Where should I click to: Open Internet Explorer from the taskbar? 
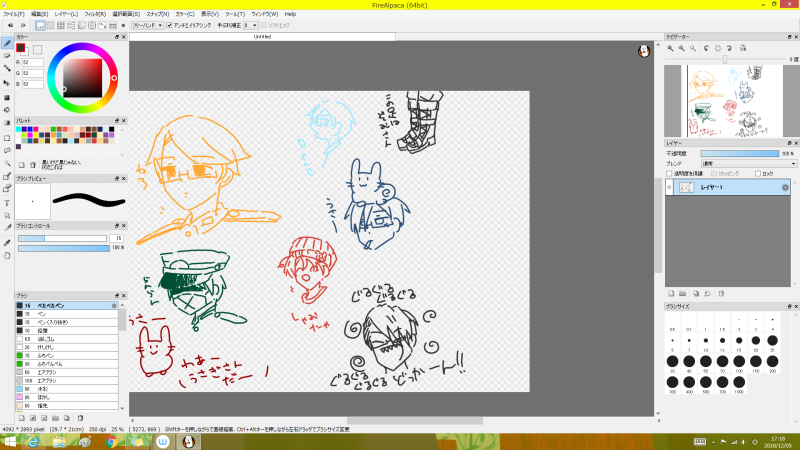pos(33,442)
